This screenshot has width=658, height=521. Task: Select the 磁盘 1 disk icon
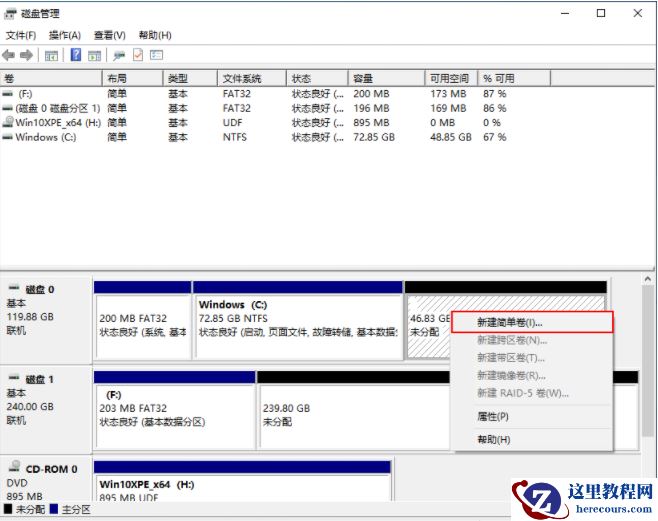pyautogui.click(x=14, y=378)
